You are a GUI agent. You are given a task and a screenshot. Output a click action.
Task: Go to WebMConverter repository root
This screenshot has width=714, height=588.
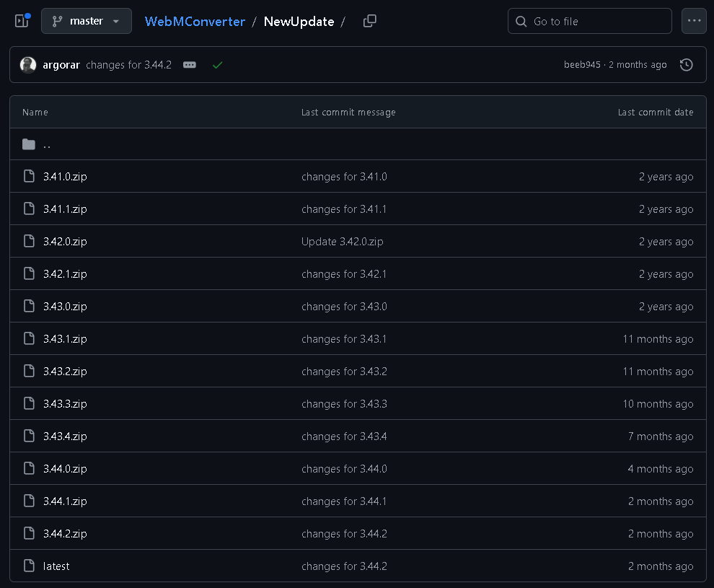pyautogui.click(x=195, y=22)
